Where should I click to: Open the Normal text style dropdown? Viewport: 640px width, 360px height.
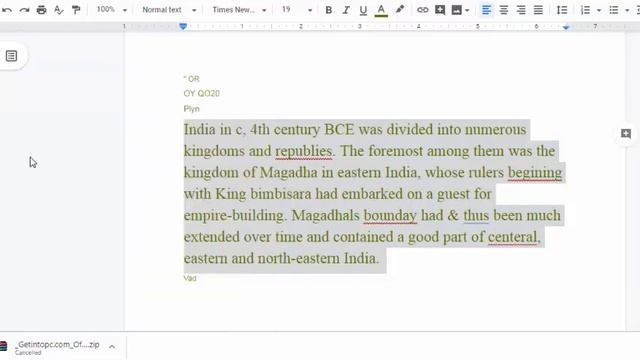tap(169, 10)
